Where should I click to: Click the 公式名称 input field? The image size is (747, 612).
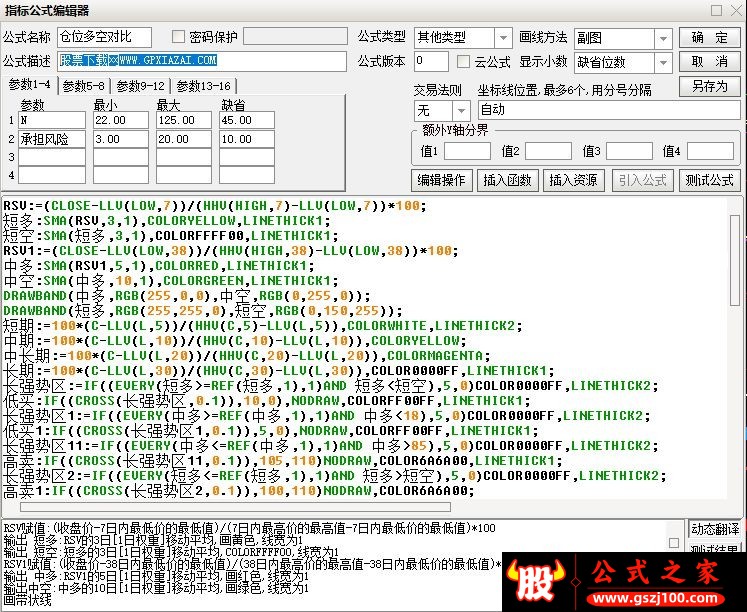pos(104,37)
